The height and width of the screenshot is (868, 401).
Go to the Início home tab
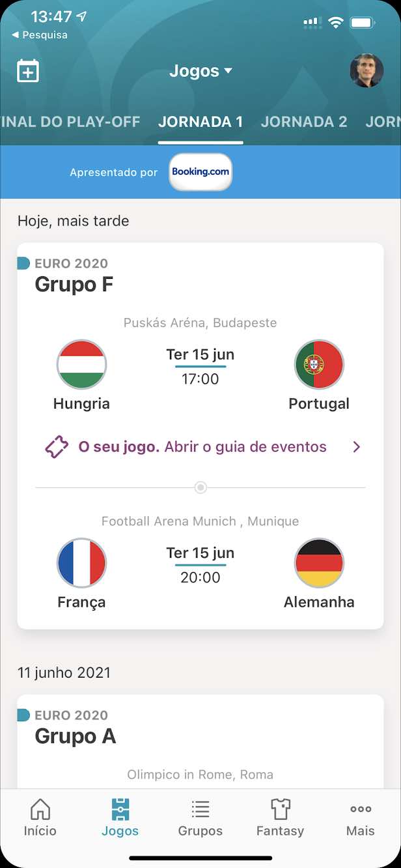click(40, 818)
